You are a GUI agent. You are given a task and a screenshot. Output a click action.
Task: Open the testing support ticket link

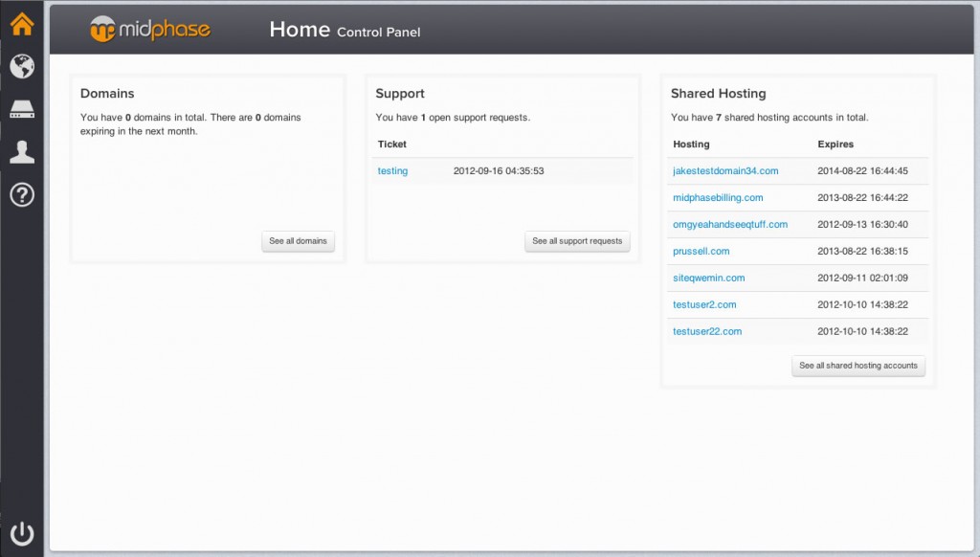pyautogui.click(x=392, y=171)
